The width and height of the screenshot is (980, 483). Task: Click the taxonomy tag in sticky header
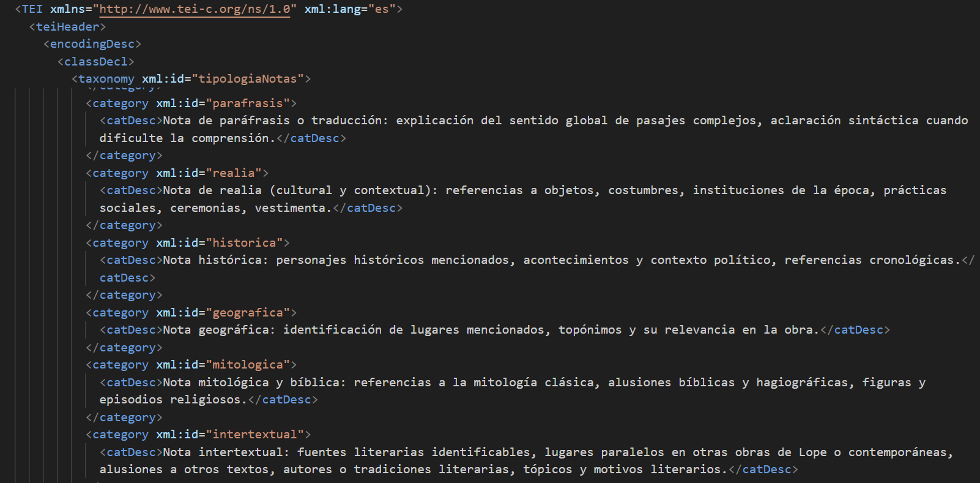[x=106, y=79]
